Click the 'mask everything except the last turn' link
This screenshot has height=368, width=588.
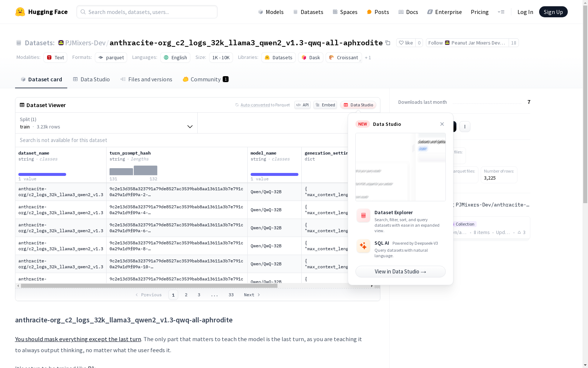78,339
